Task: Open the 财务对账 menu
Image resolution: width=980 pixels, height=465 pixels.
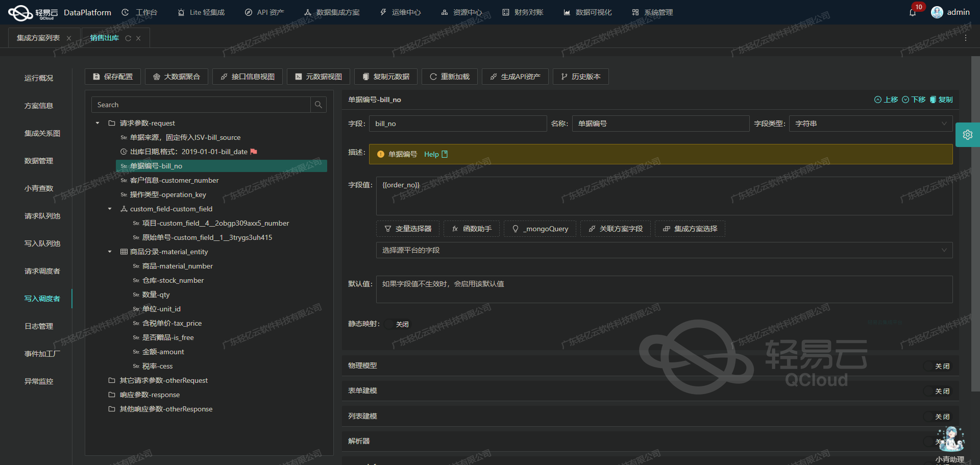Action: [523, 12]
